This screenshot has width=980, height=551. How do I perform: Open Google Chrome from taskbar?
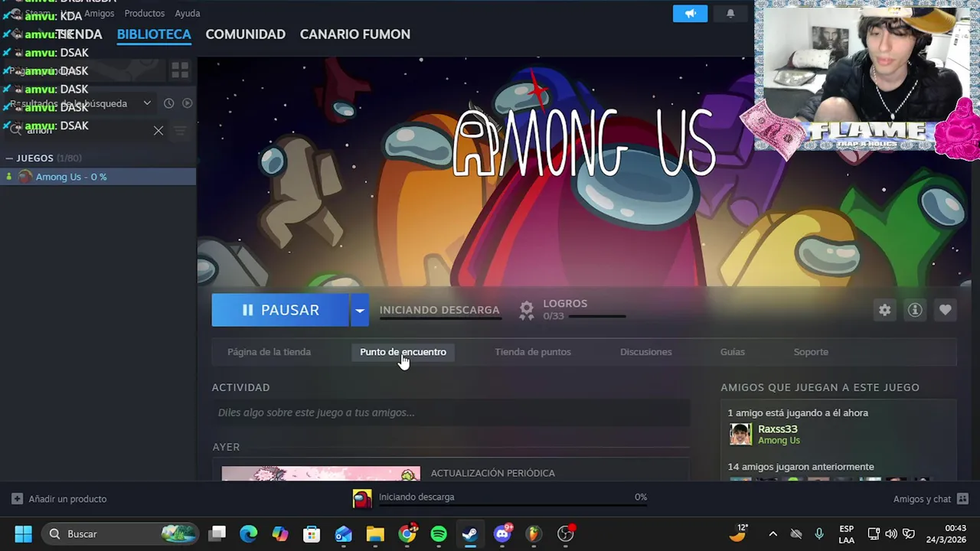pos(407,533)
